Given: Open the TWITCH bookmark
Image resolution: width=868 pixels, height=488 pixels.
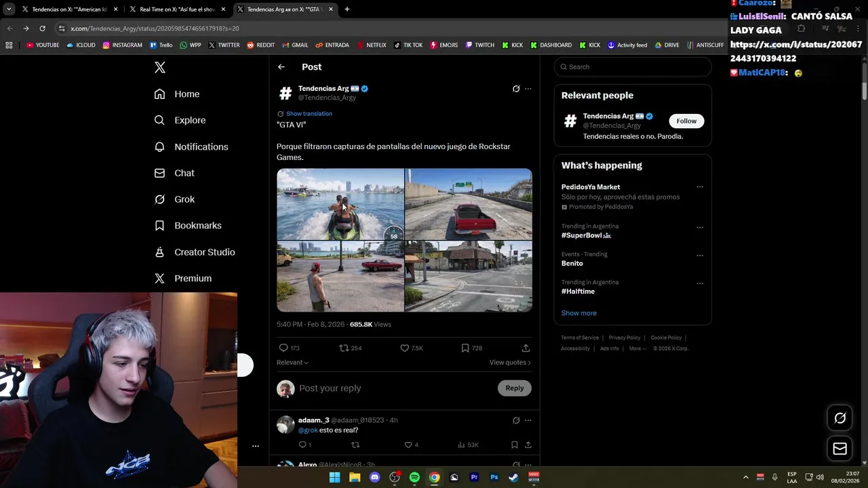Looking at the screenshot, I should coord(480,45).
